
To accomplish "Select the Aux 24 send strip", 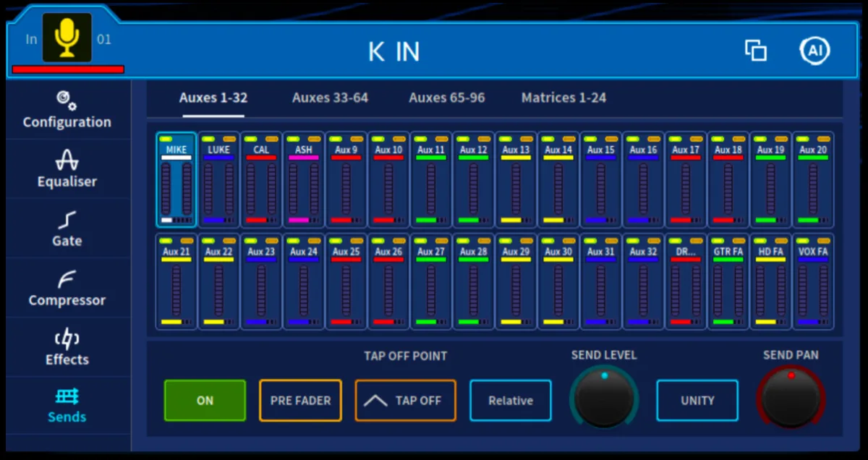I will [304, 282].
